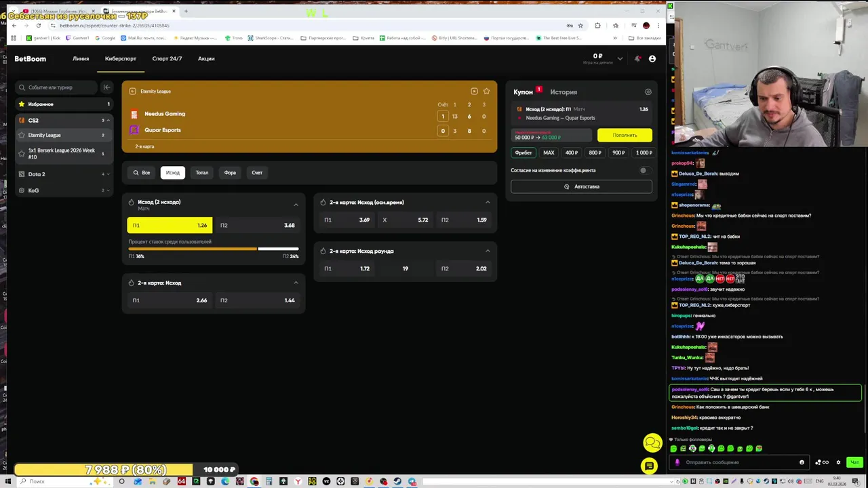Collapse the left sidebar panel

coord(106,87)
